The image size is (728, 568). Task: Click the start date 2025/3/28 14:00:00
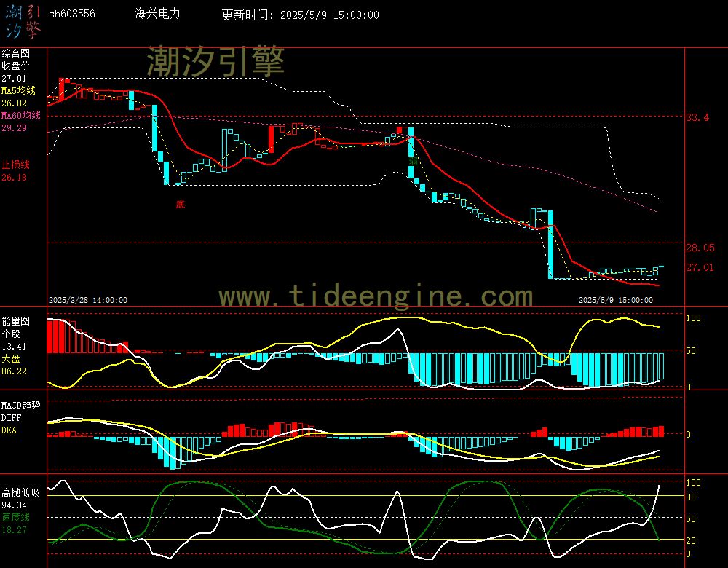(88, 300)
